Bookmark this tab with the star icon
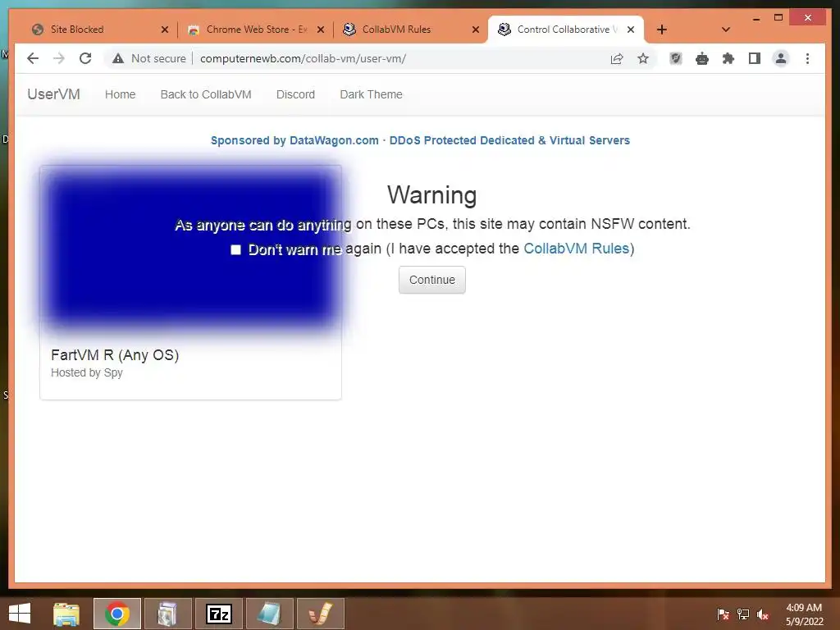The height and width of the screenshot is (630, 840). click(x=643, y=58)
